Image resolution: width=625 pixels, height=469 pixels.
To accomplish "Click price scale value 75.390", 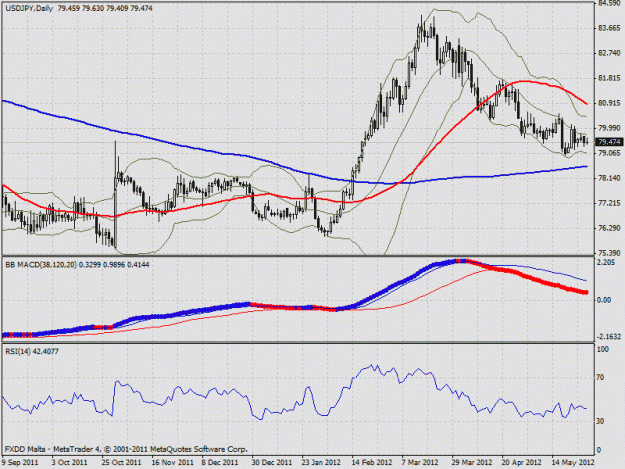I will 609,253.
